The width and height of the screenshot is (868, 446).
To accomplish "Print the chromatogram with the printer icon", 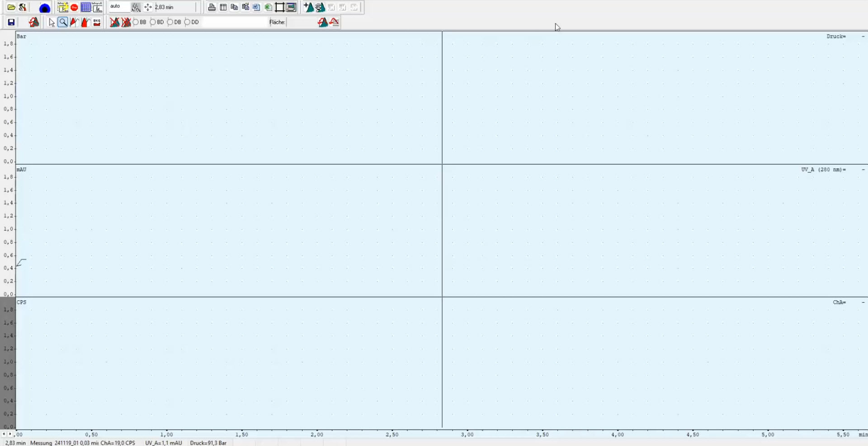I will point(212,7).
